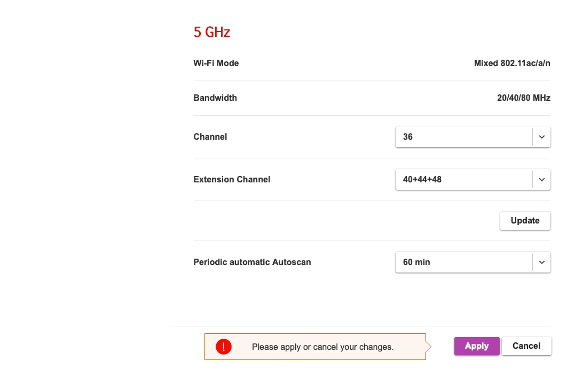Cancel the pending changes
Viewport: 567px width, 392px height.
526,346
